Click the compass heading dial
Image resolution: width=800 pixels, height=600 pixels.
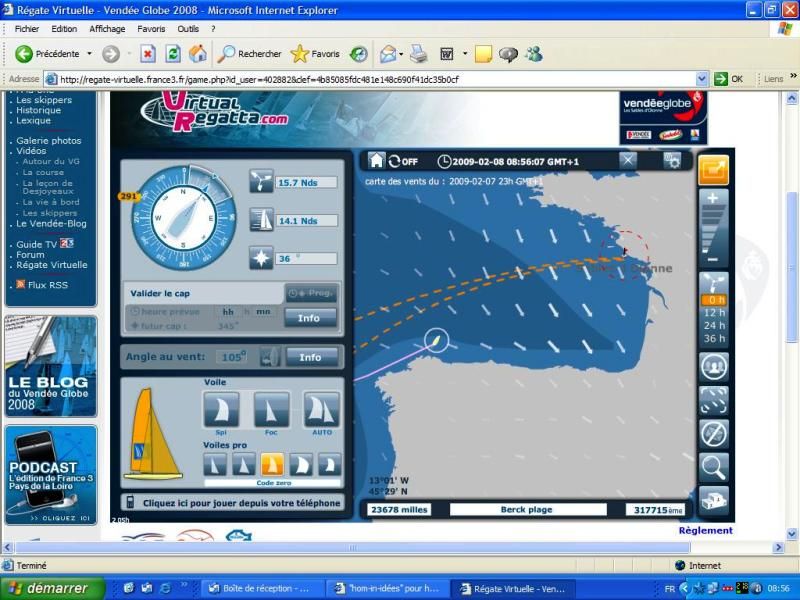click(x=183, y=218)
